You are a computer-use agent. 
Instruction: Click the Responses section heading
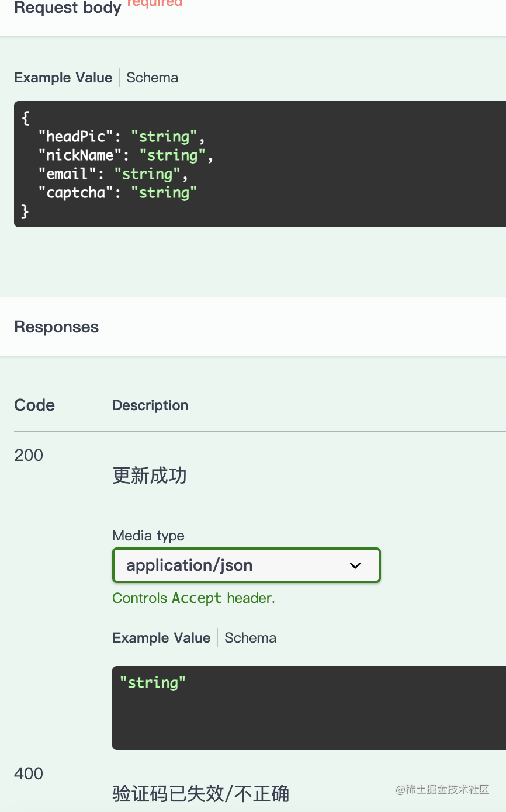tap(57, 327)
